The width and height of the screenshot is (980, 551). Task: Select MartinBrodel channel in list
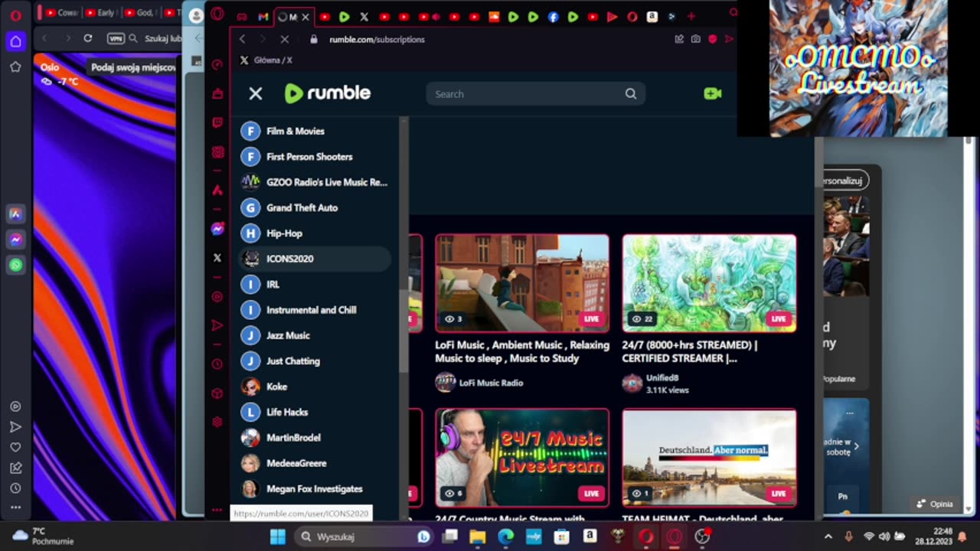click(x=315, y=438)
